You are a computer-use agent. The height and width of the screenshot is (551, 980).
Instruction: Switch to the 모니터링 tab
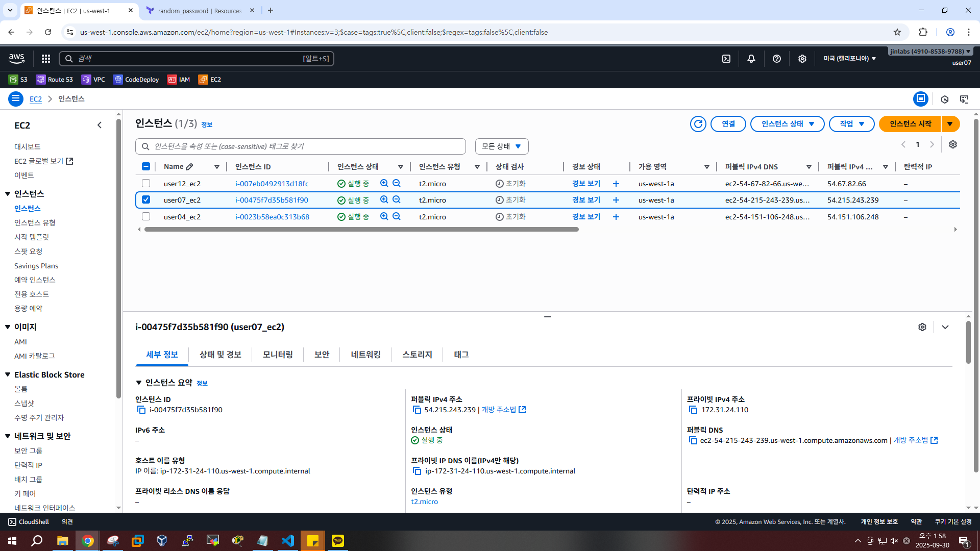(278, 355)
